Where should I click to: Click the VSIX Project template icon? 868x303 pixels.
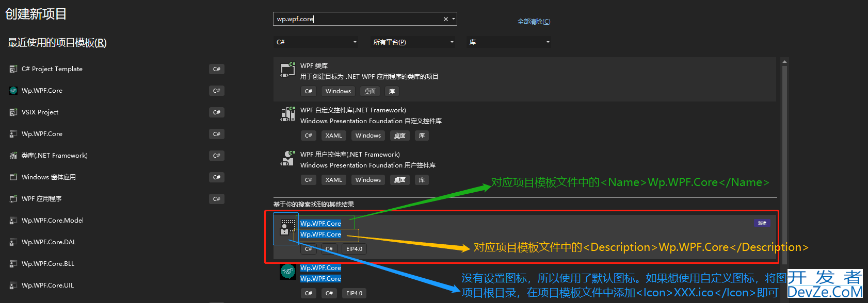pyautogui.click(x=13, y=112)
